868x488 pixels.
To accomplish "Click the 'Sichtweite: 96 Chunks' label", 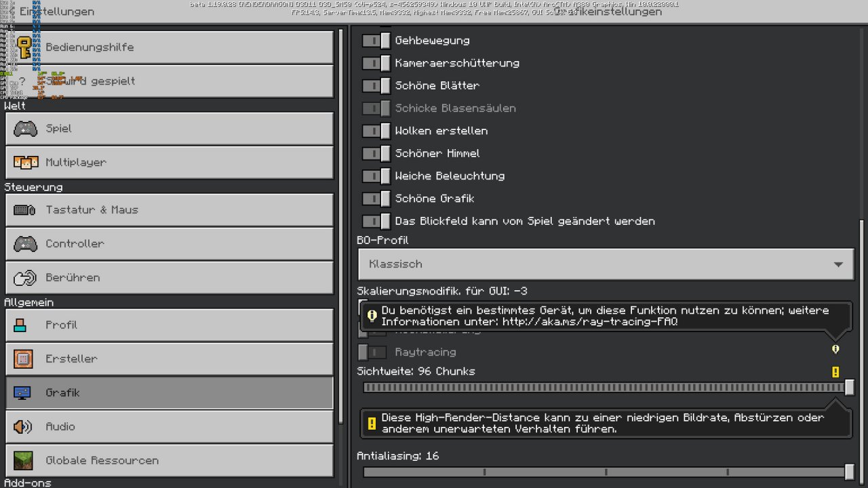I will (x=416, y=371).
